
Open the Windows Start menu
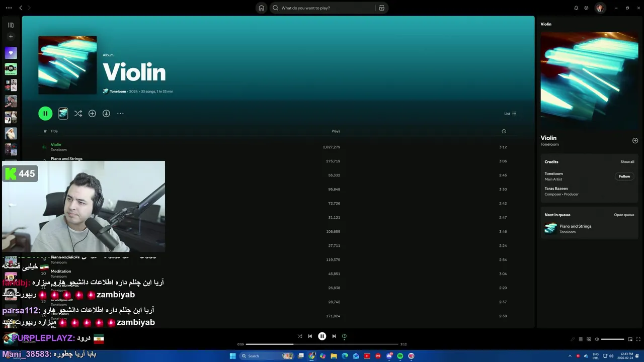pyautogui.click(x=232, y=356)
